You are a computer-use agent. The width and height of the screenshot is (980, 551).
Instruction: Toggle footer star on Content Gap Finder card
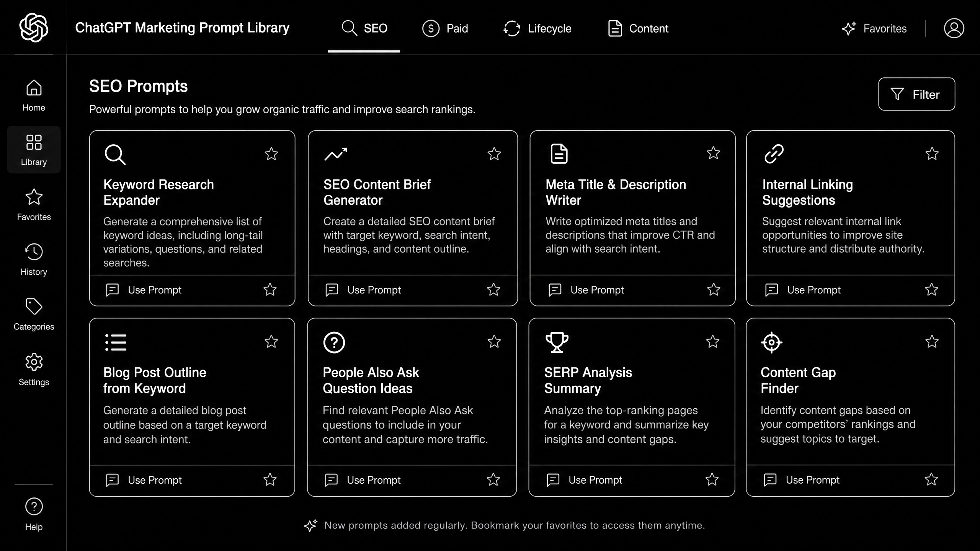click(x=931, y=480)
